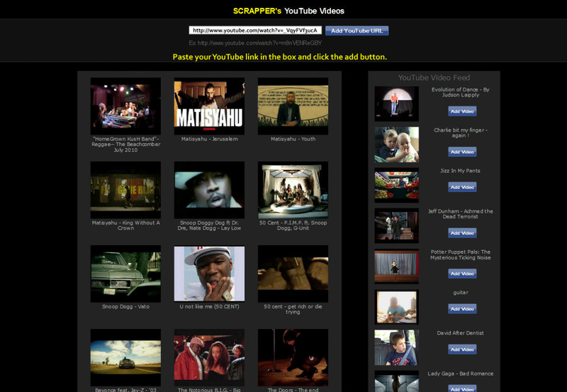Open the Matisyahu - Jerusalem thumbnail

[209, 106]
